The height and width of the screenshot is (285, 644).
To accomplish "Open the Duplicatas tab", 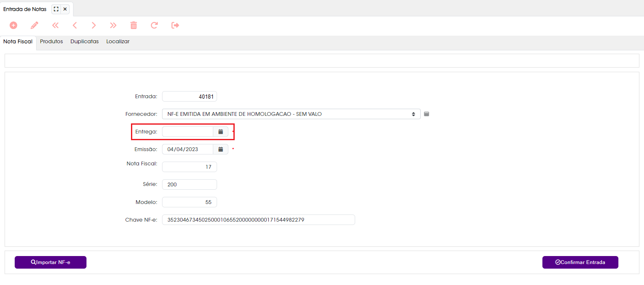I will click(84, 42).
